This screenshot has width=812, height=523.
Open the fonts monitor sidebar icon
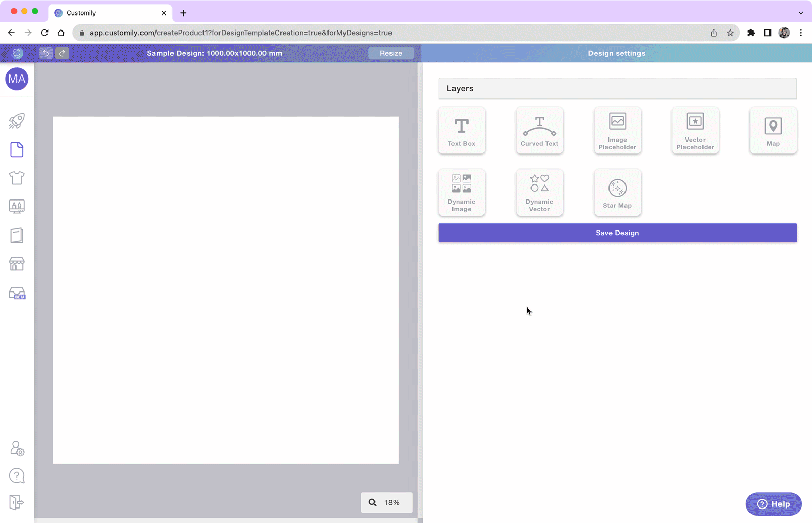click(17, 207)
